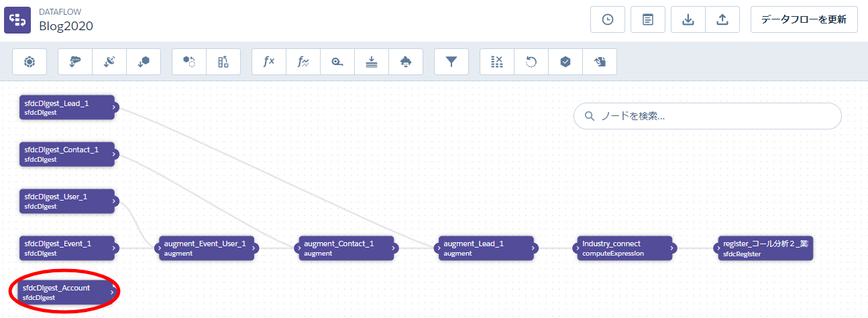Download the dataflow JSON

tap(688, 19)
